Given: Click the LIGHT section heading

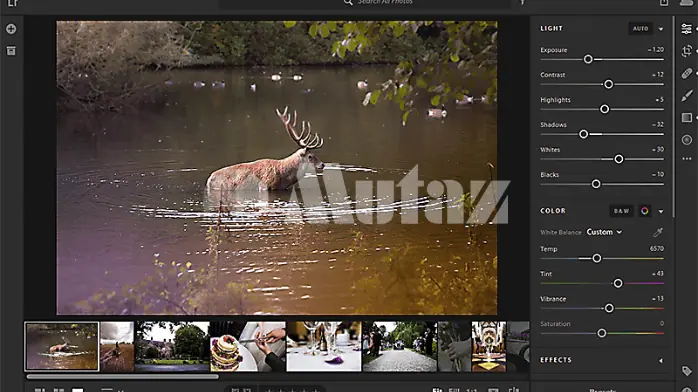Looking at the screenshot, I should tap(552, 28).
